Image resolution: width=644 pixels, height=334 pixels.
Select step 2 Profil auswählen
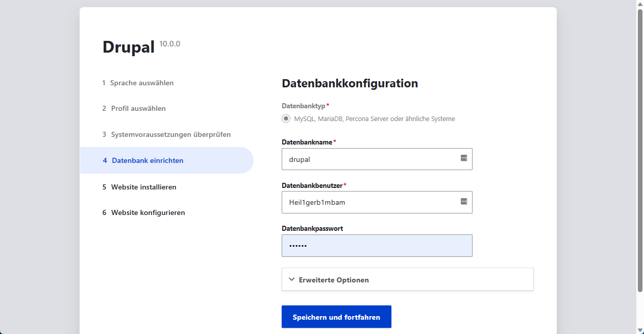[138, 108]
